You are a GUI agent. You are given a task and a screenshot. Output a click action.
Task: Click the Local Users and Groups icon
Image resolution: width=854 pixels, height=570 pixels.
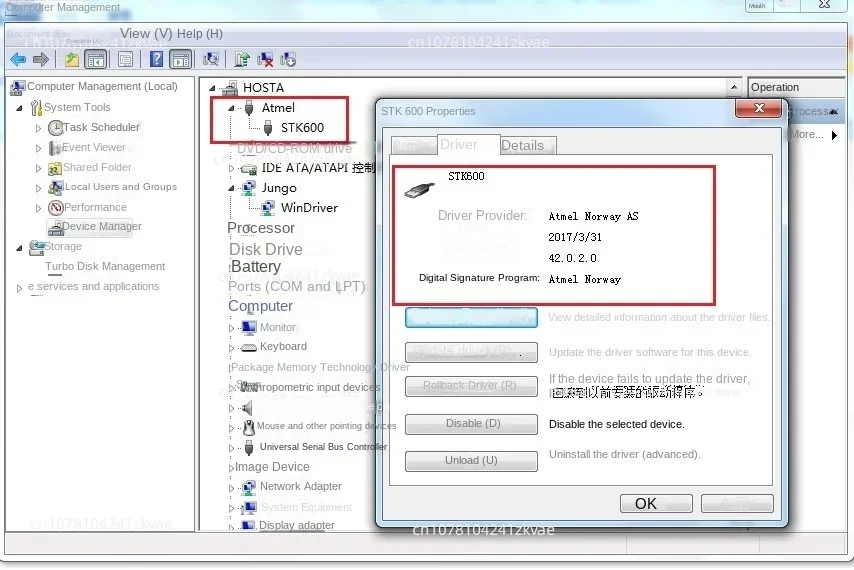(x=55, y=188)
